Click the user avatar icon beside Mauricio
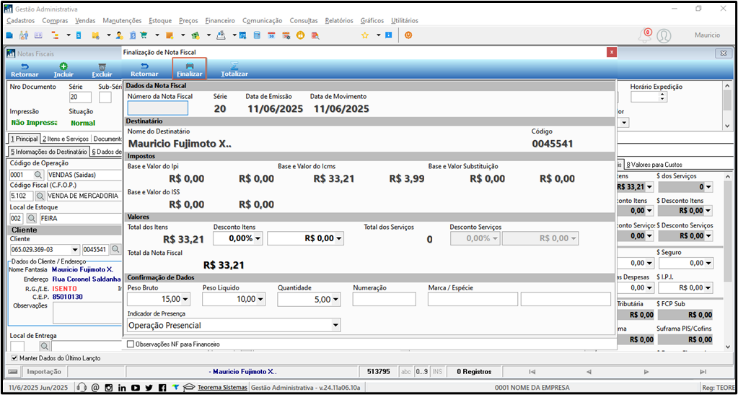The image size is (738, 395). (664, 35)
